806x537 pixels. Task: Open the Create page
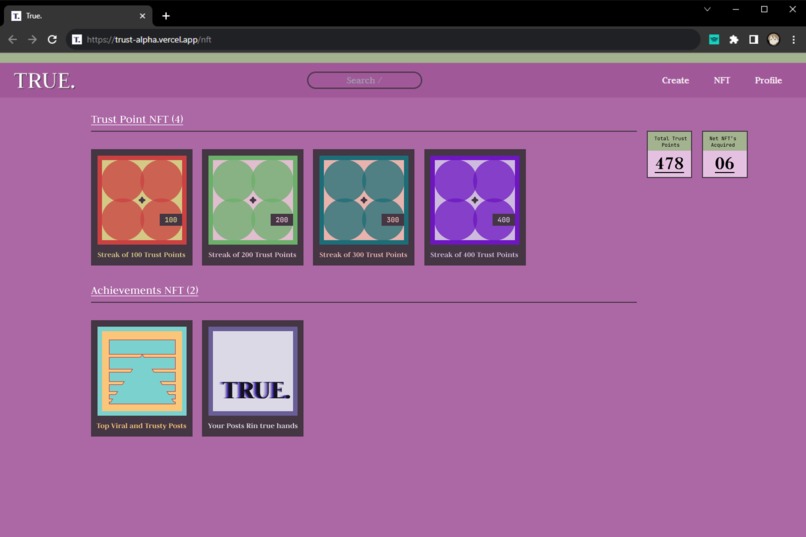675,80
